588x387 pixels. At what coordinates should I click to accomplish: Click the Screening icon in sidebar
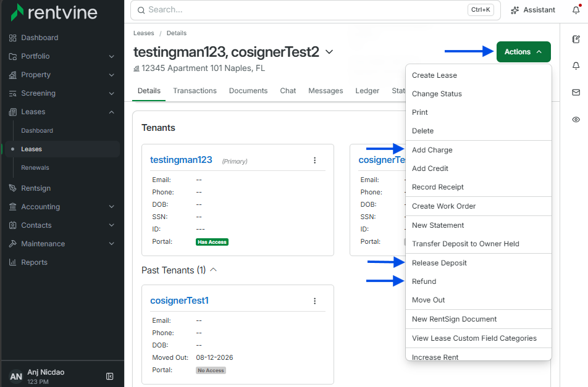click(13, 93)
